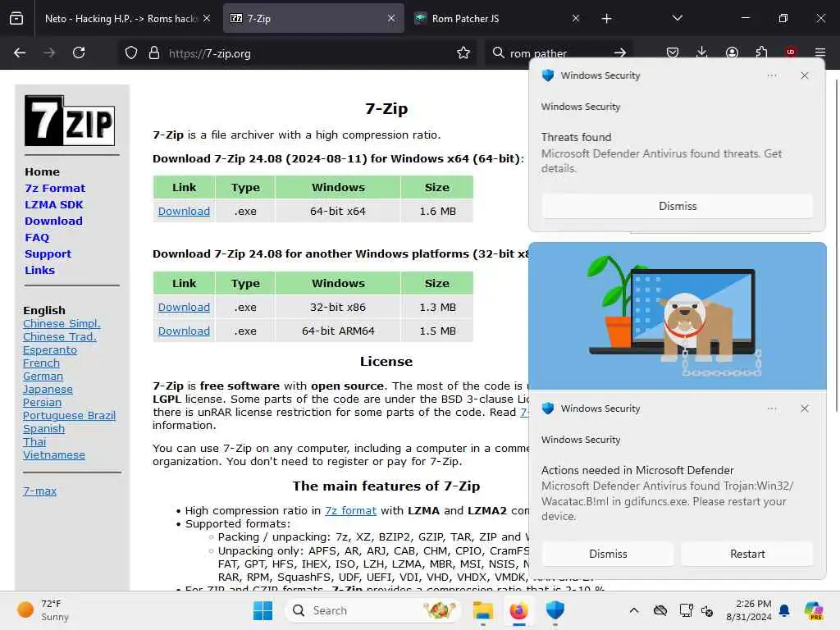
Task: Close the Actions needed notification with X
Action: 805,409
